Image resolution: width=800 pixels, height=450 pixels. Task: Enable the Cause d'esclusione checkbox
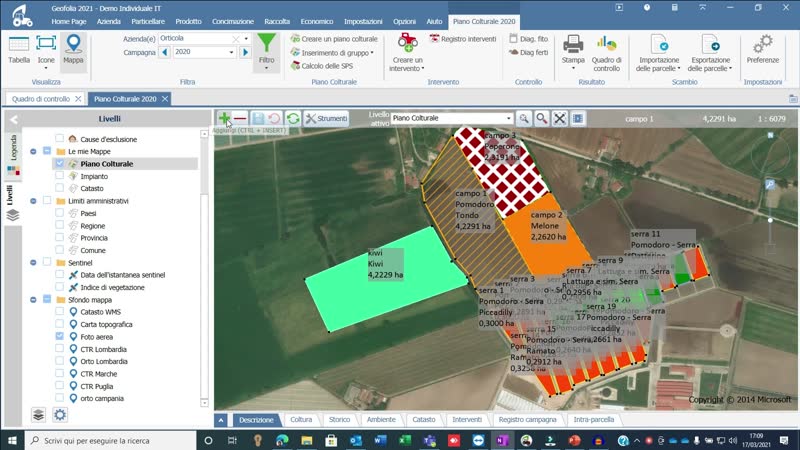coord(60,138)
